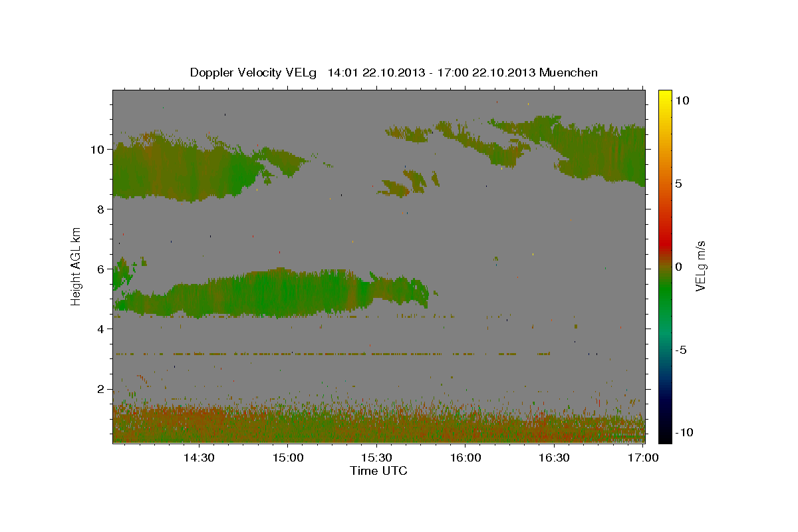Select the time label 15:30
Viewport: 798px width, 532px height.
point(376,458)
